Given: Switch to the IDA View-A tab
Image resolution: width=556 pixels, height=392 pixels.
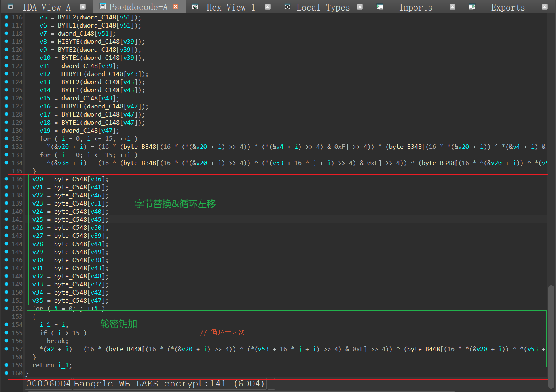Looking at the screenshot, I should 47,7.
